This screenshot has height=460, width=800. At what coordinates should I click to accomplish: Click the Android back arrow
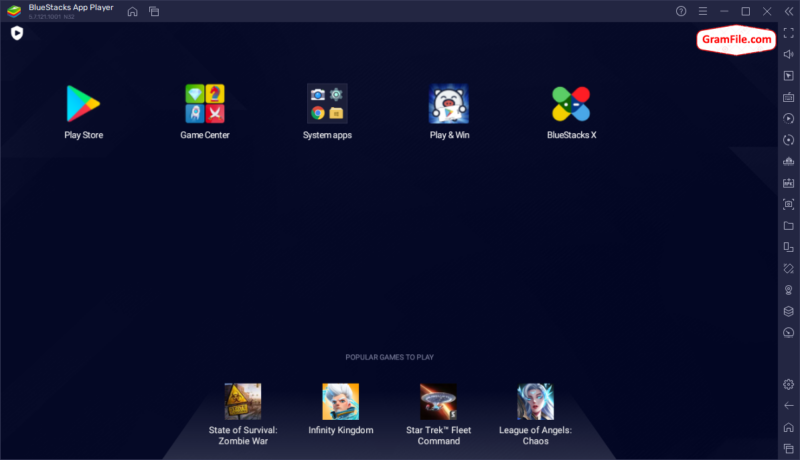pos(789,405)
